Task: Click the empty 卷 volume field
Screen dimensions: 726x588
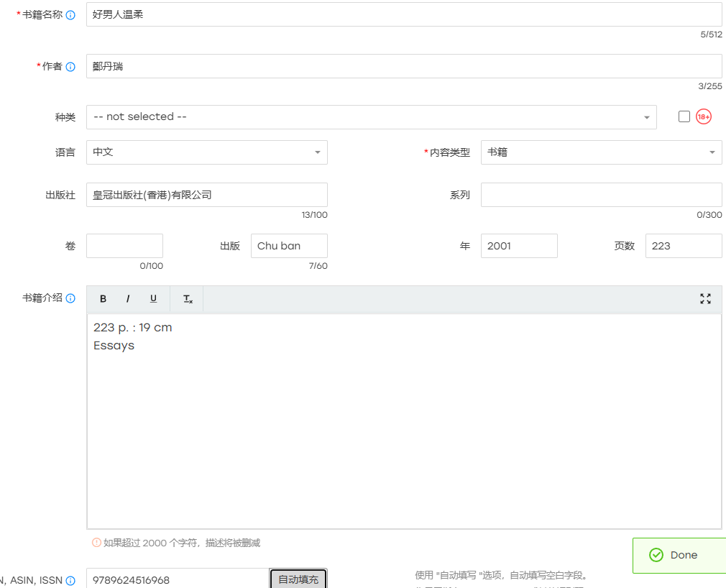Action: (x=124, y=246)
